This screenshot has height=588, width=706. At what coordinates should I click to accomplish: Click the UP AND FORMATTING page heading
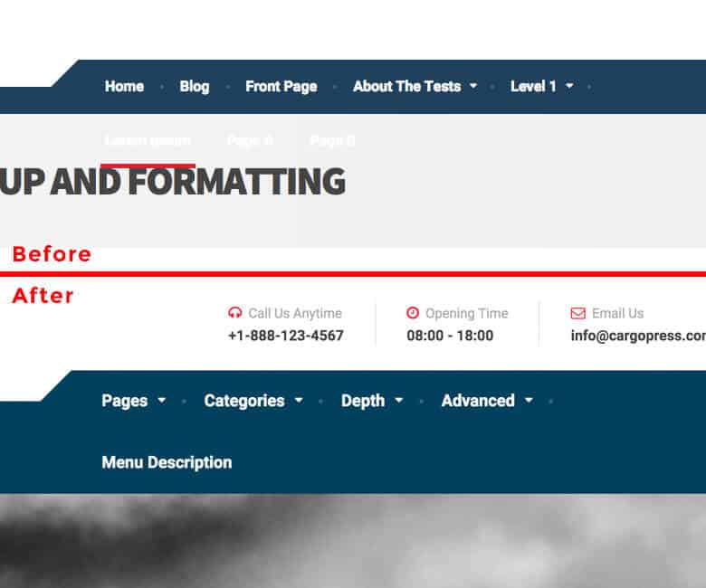coord(172,183)
